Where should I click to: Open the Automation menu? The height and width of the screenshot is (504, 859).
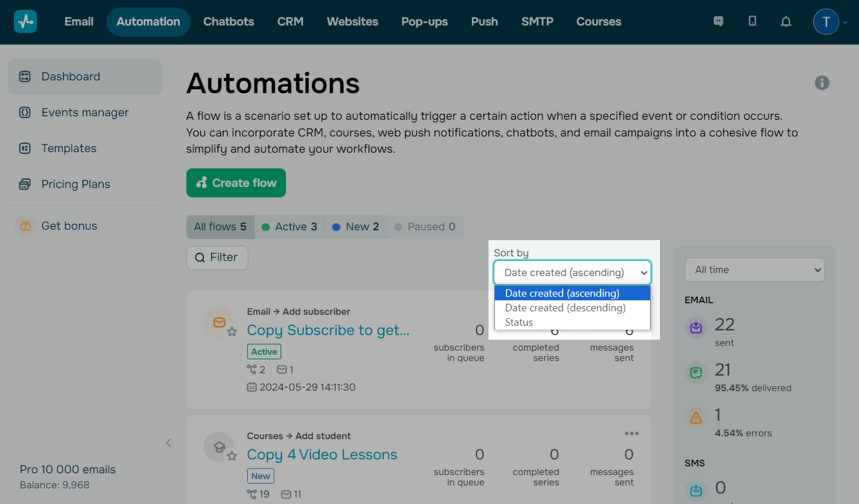tap(148, 21)
